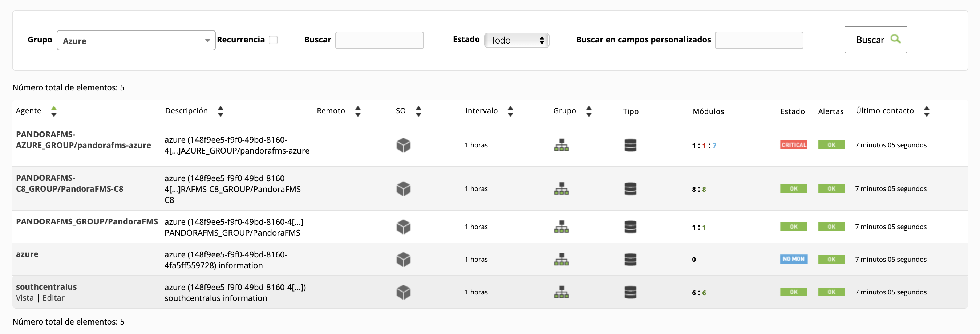The image size is (980, 334).
Task: Open the Estado dropdown set to Todo
Action: (x=516, y=40)
